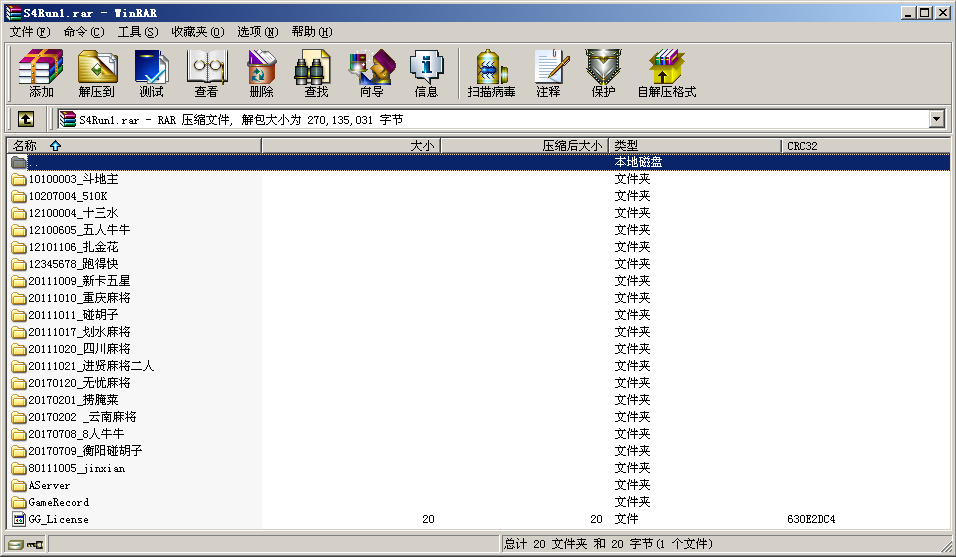Launch the Wizard (向导) tool
Viewport: 956px width, 557px height.
click(371, 74)
